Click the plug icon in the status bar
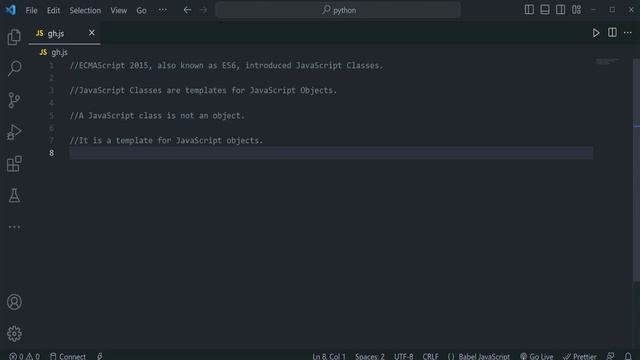Screen dimensions: 640x360 click(100, 356)
